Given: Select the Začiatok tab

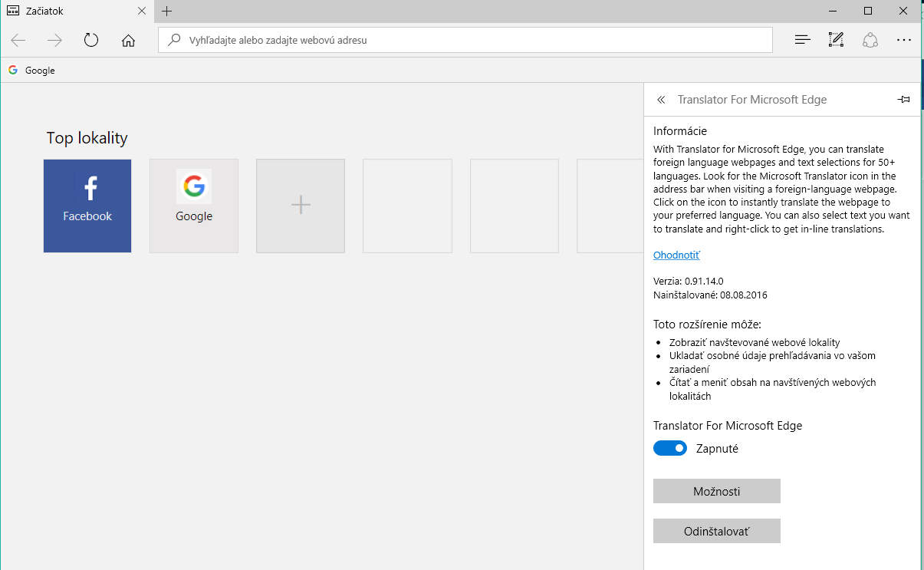Looking at the screenshot, I should [77, 11].
